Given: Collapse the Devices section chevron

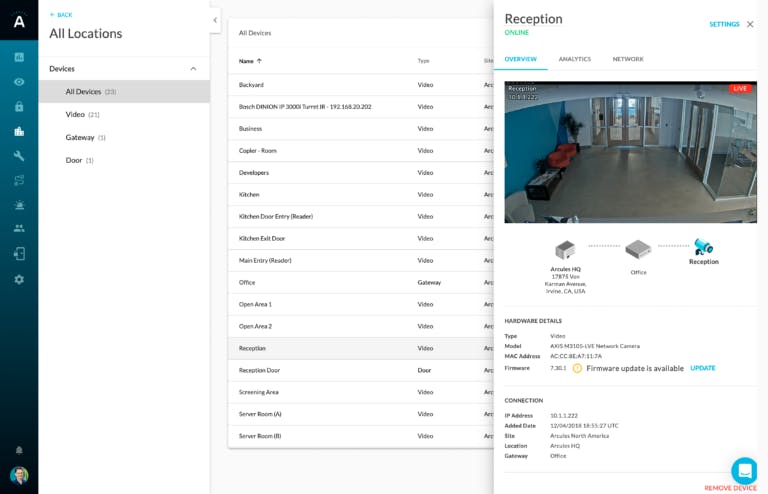Looking at the screenshot, I should [193, 69].
